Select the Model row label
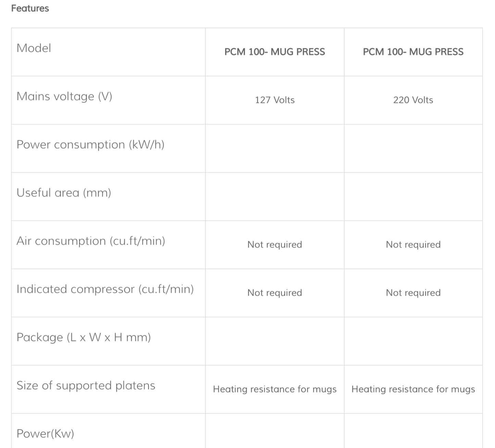 pyautogui.click(x=34, y=48)
